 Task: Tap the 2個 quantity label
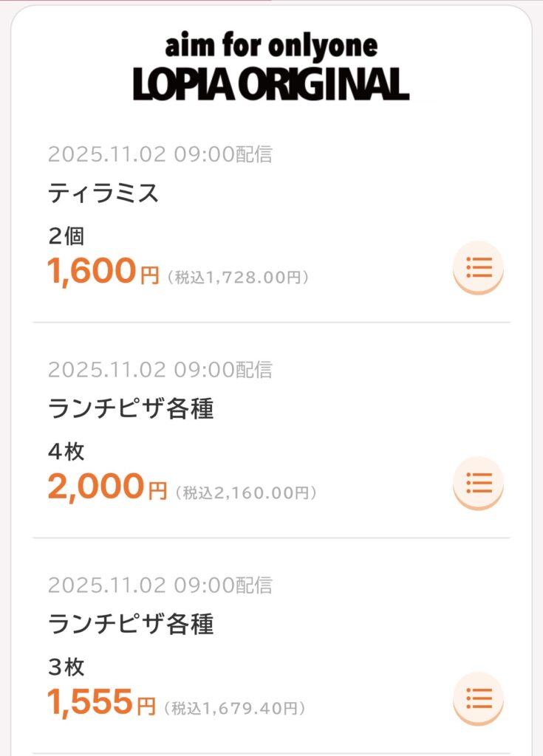pos(66,236)
